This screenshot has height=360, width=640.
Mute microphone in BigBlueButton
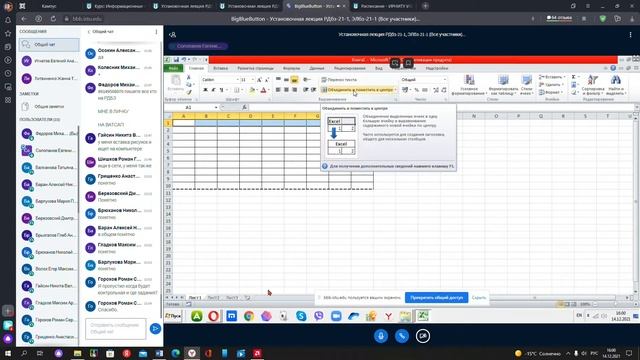381,336
